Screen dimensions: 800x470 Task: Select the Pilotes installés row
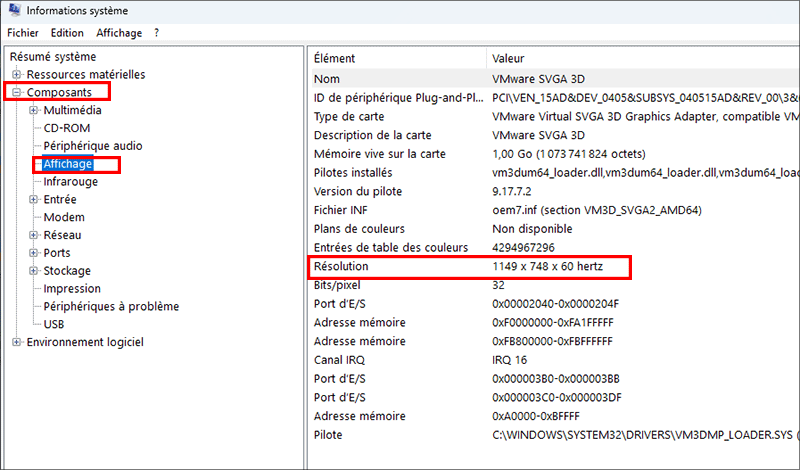pos(555,172)
